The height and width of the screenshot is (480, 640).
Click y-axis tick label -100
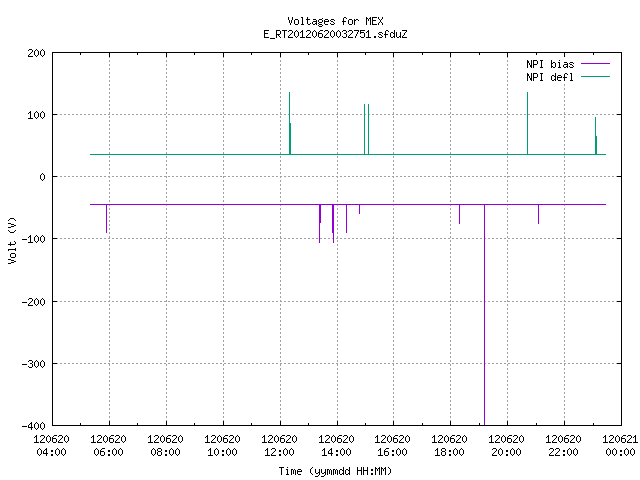33,239
